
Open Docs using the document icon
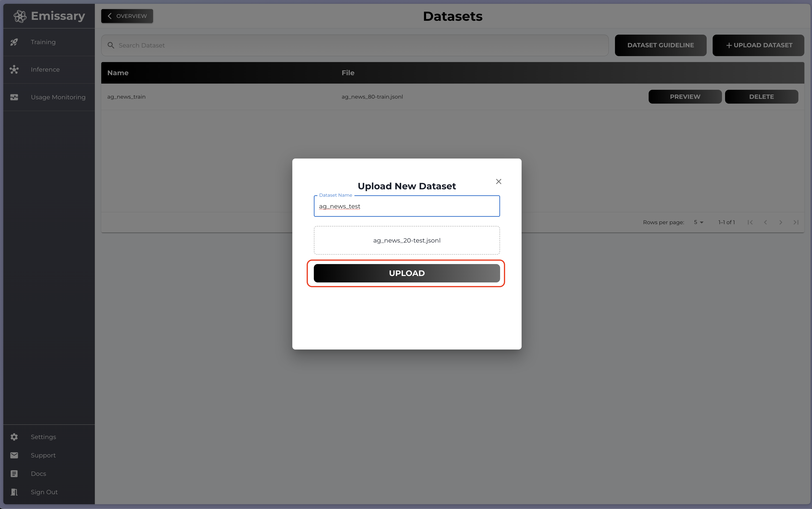tap(14, 473)
